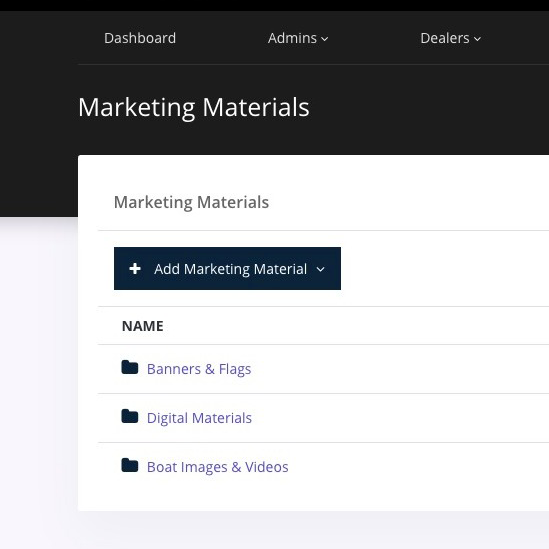Open the Banners & Flags folder link
549x549 pixels.
pyautogui.click(x=199, y=369)
